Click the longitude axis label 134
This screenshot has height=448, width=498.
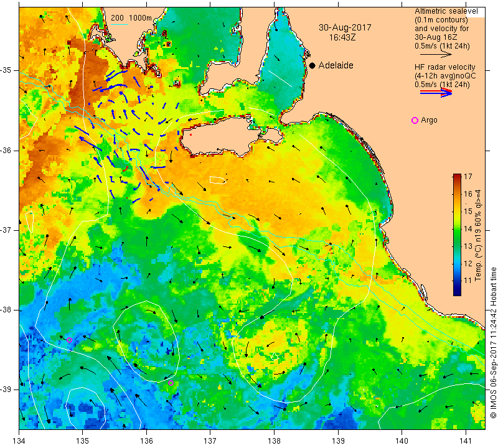click(19, 441)
